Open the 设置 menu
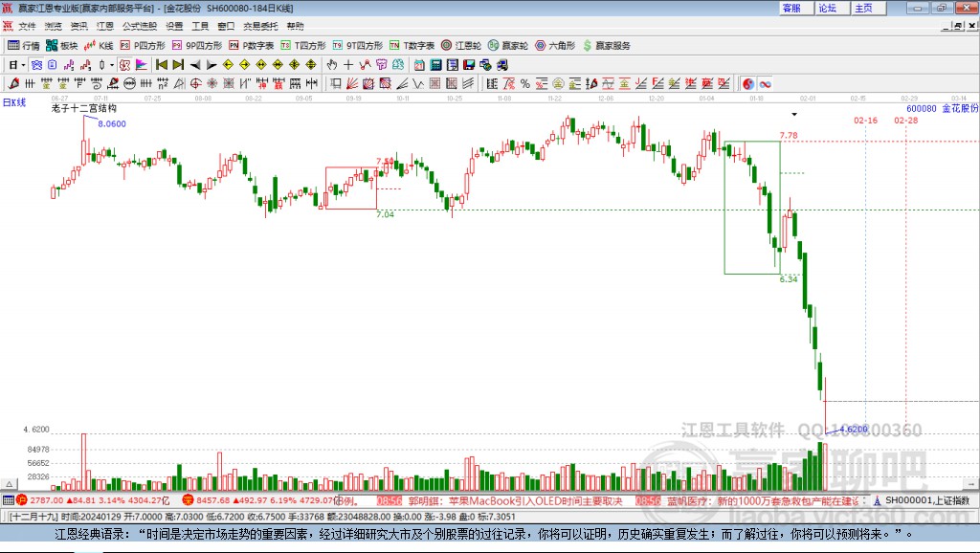Viewport: 980px width, 553px height. point(174,26)
